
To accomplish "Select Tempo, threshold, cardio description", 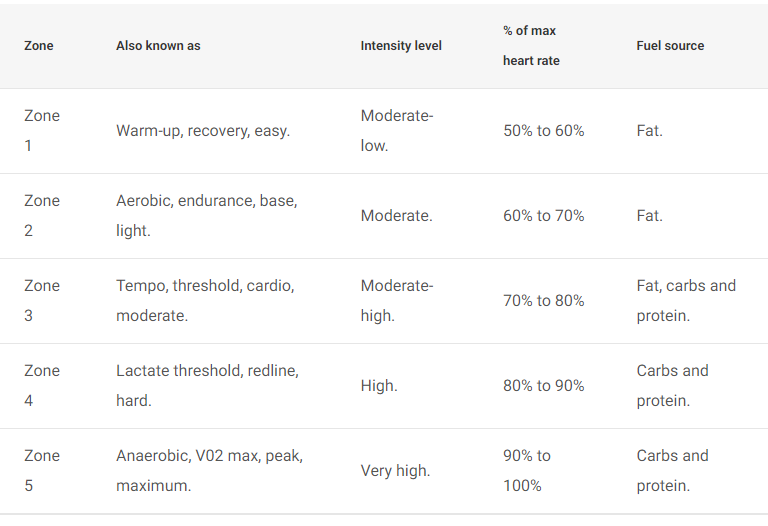I will (205, 301).
